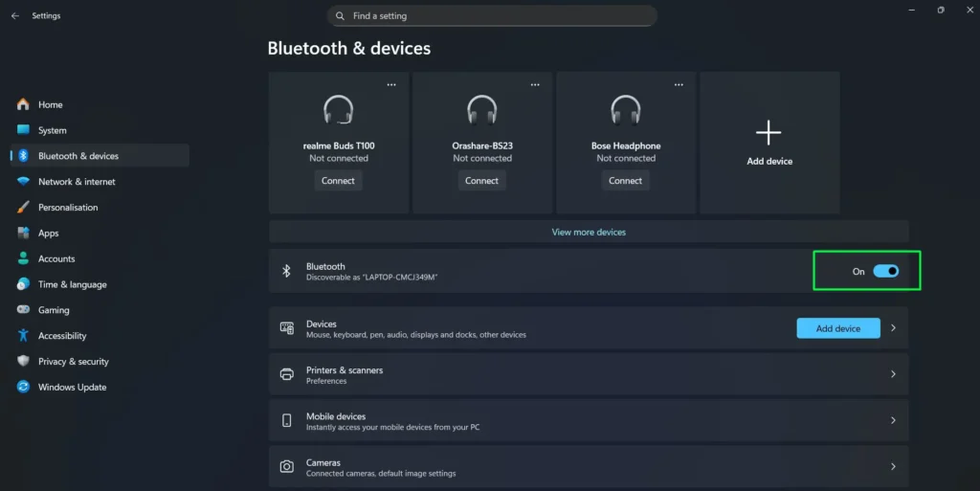Screen dimensions: 980x491
Task: Click the Bluetooth icon in the sidebar
Action: 23,156
